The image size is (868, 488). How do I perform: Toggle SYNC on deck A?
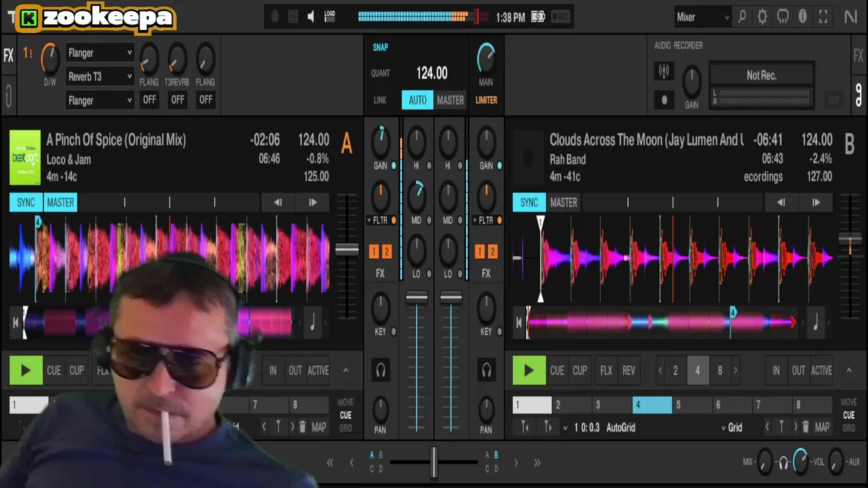pos(26,202)
